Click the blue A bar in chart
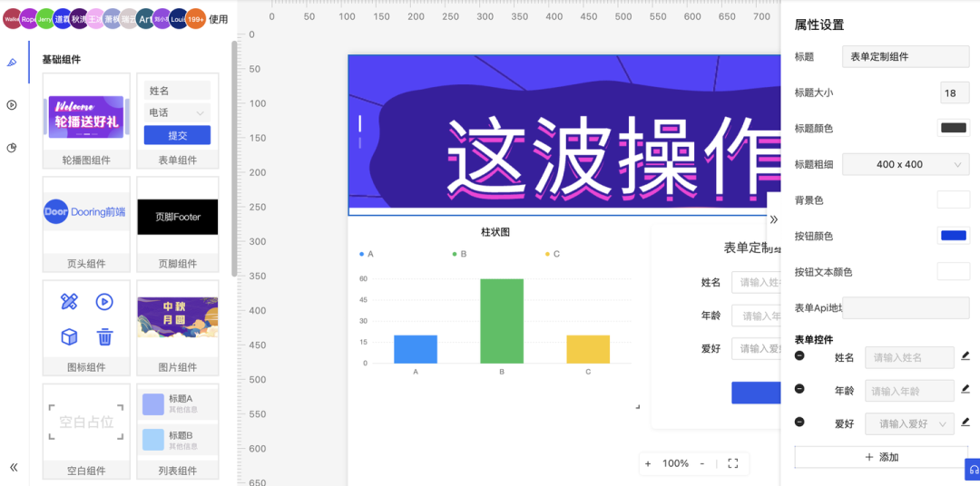 416,349
